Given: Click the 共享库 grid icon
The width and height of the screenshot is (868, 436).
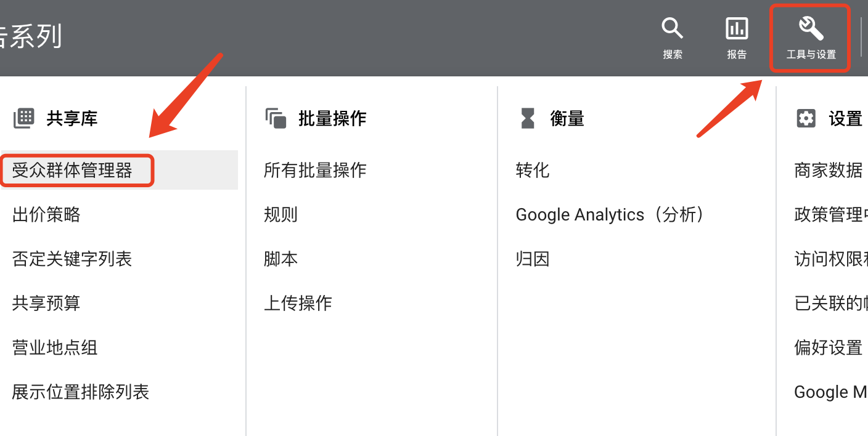Looking at the screenshot, I should pyautogui.click(x=23, y=118).
